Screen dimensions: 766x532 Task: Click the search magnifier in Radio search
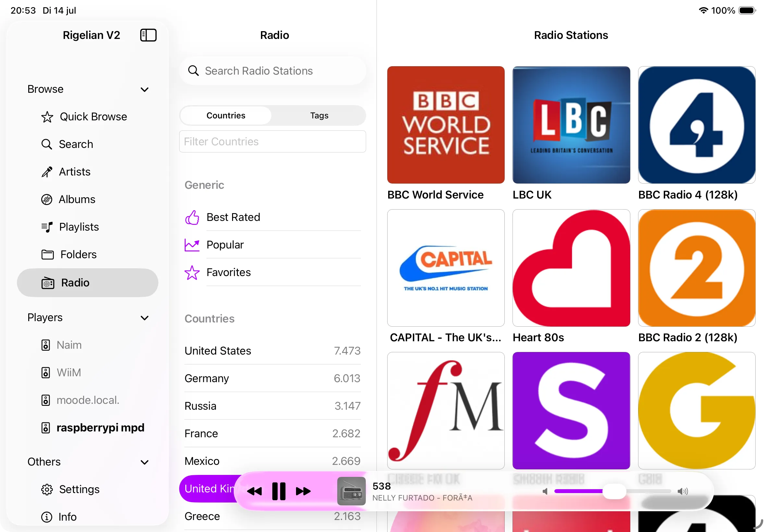coord(193,71)
